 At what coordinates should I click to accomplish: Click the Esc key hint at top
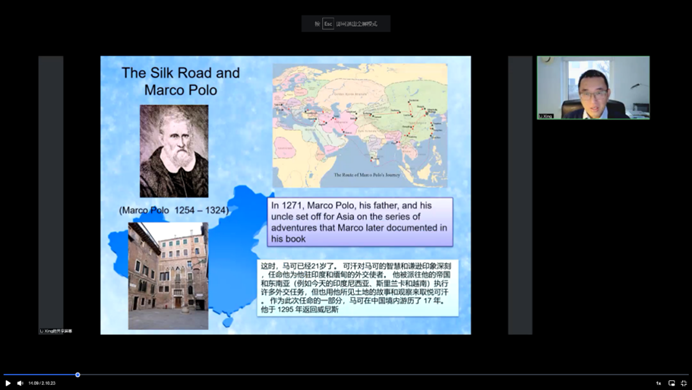tap(328, 24)
